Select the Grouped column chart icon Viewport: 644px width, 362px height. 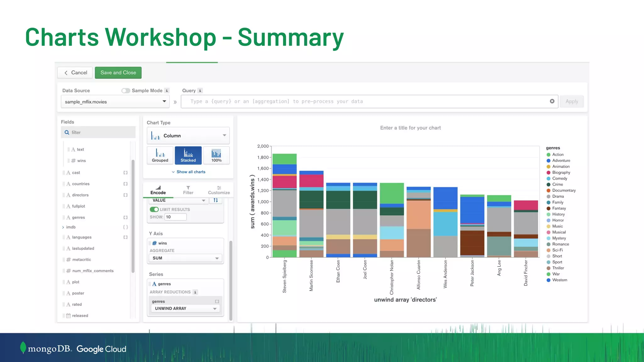tap(160, 155)
